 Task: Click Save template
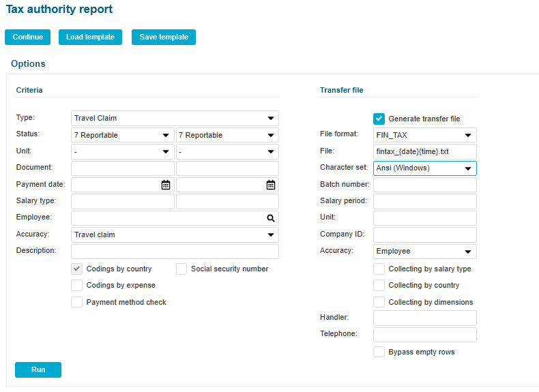pos(164,37)
